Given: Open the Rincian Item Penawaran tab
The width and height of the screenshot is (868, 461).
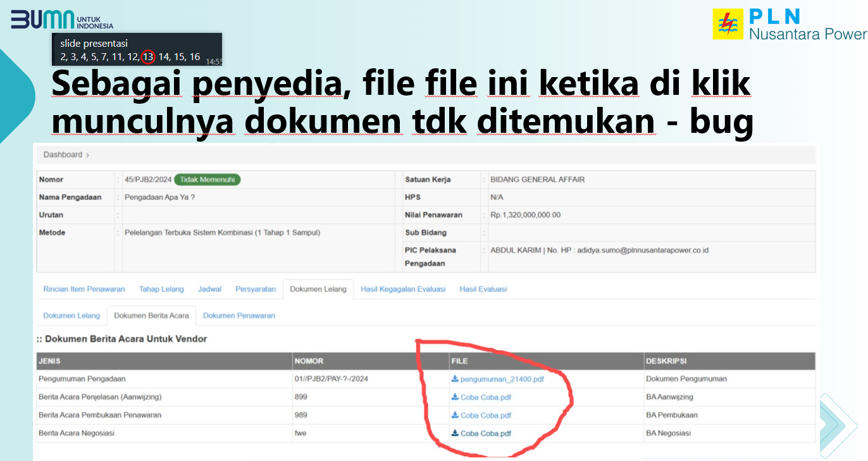Looking at the screenshot, I should pos(84,289).
